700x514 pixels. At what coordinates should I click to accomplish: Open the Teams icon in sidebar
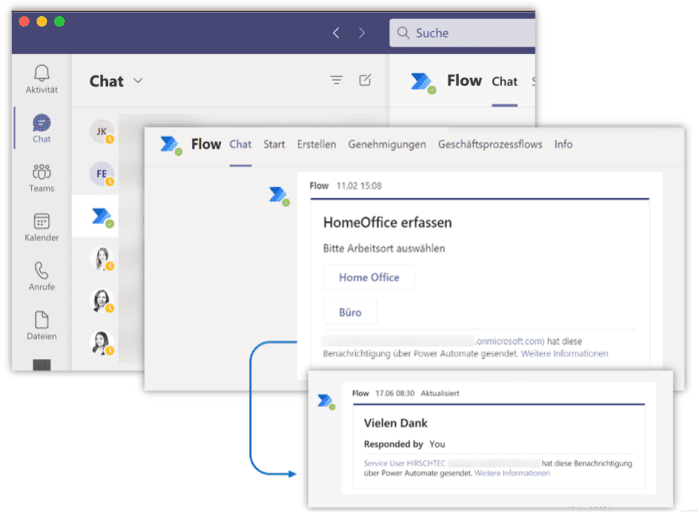click(41, 173)
